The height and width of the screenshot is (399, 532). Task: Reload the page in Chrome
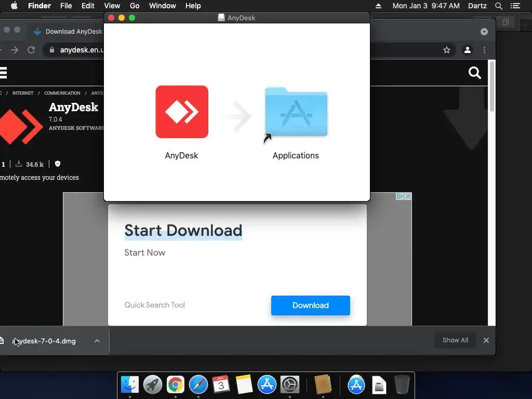pos(31,50)
